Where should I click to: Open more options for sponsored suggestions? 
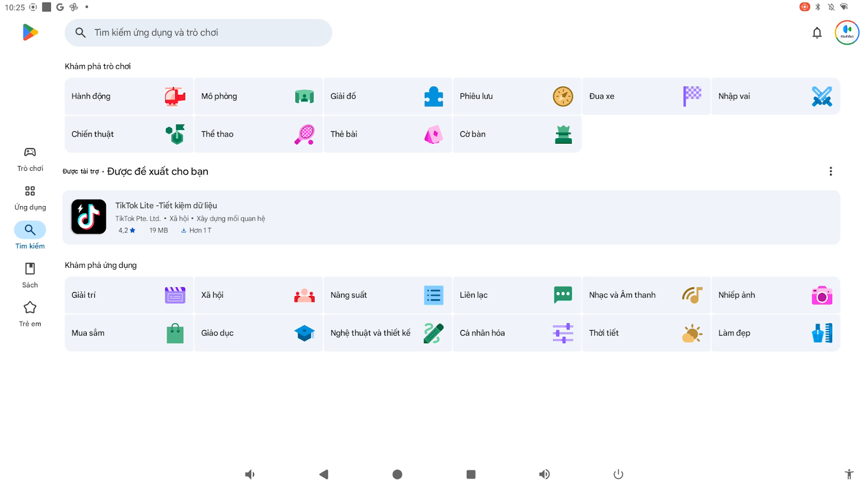coord(831,171)
